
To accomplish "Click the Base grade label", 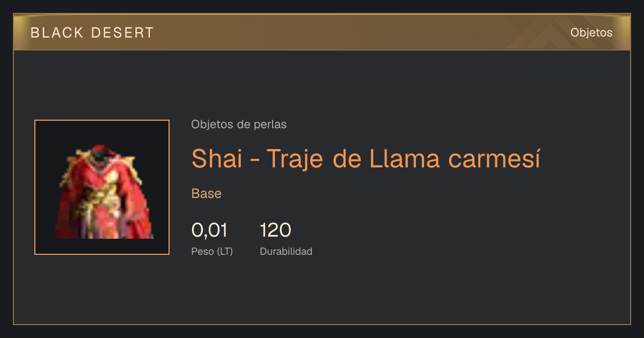I will tap(207, 194).
